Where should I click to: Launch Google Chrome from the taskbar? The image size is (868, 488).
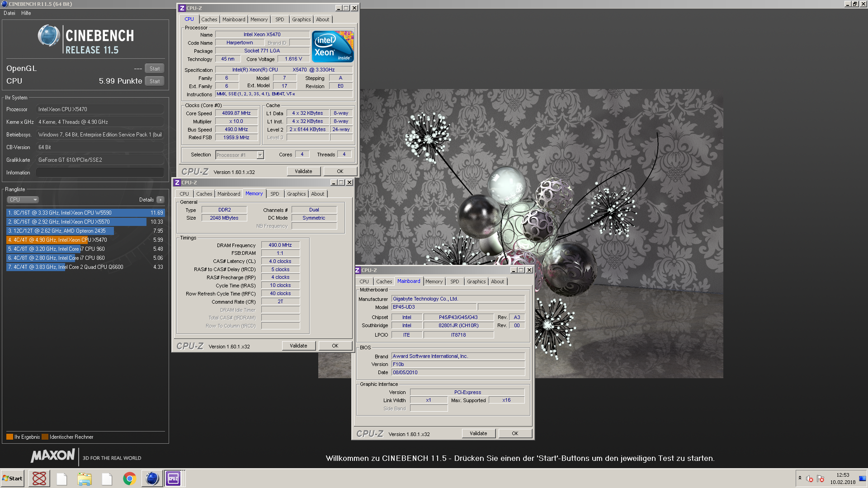(x=130, y=478)
